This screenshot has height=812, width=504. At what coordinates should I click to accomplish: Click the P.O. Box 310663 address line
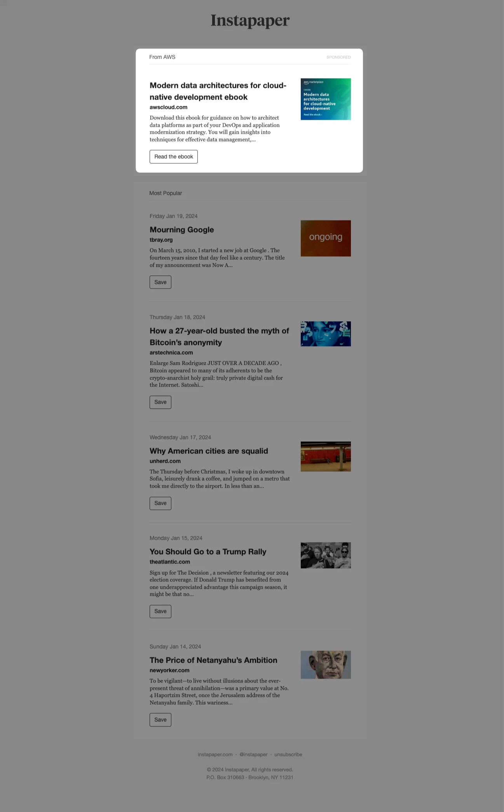click(x=250, y=777)
